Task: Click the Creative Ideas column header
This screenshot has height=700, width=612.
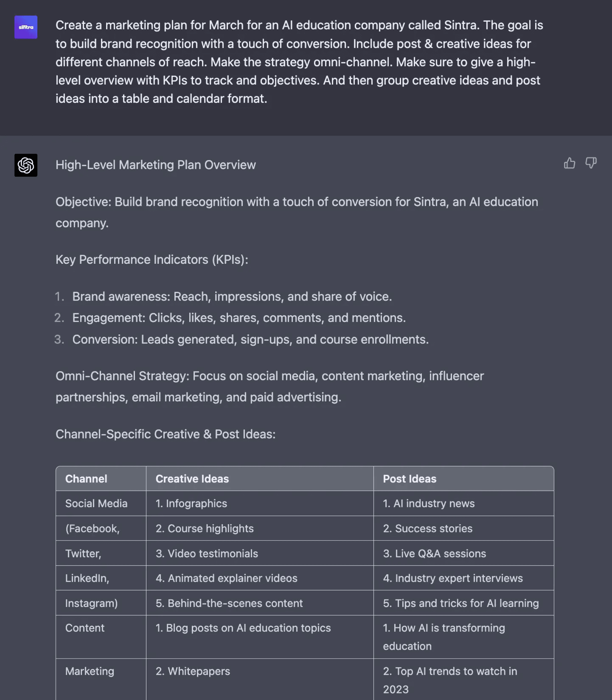Action: pyautogui.click(x=260, y=479)
